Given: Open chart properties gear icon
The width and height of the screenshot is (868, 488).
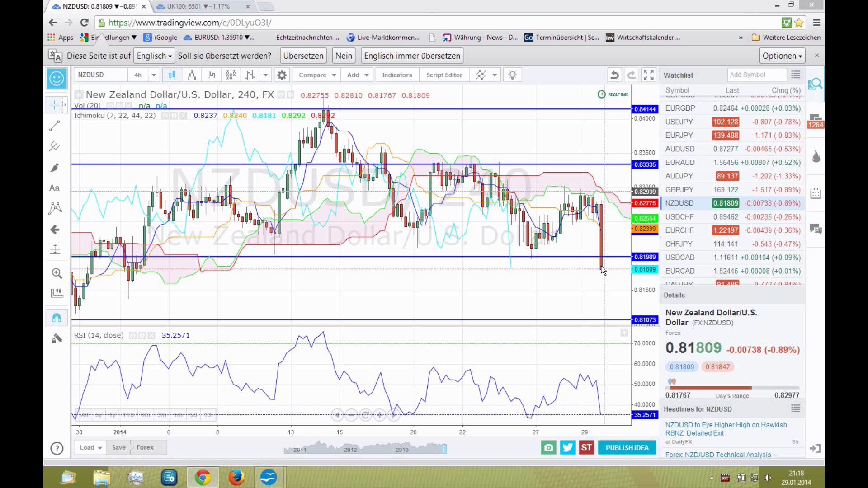Looking at the screenshot, I should point(282,75).
